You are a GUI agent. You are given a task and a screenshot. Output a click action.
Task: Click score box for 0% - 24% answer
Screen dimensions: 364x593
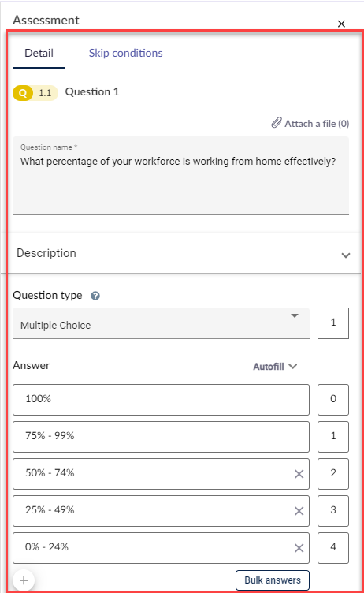pyautogui.click(x=333, y=548)
